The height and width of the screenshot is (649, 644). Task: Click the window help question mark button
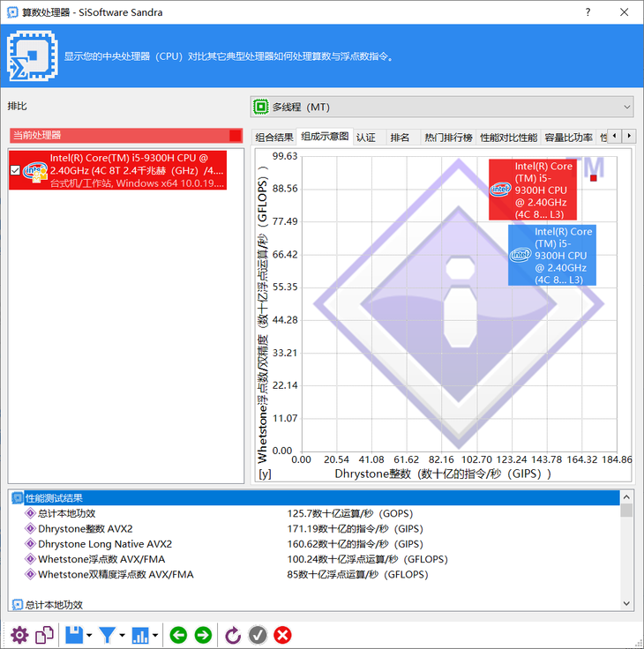pyautogui.click(x=588, y=12)
